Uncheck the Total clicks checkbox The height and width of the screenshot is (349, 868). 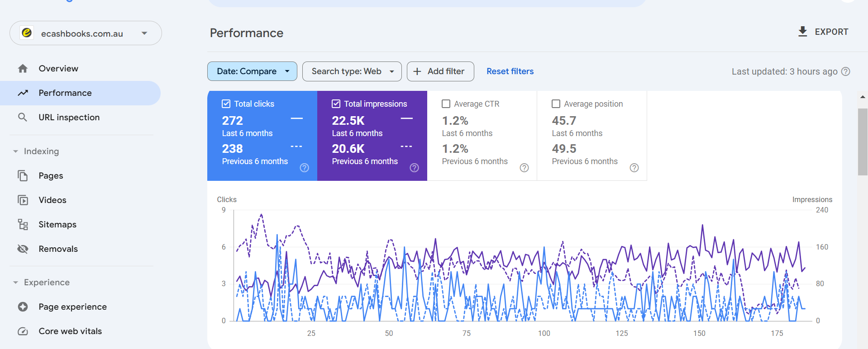tap(226, 104)
